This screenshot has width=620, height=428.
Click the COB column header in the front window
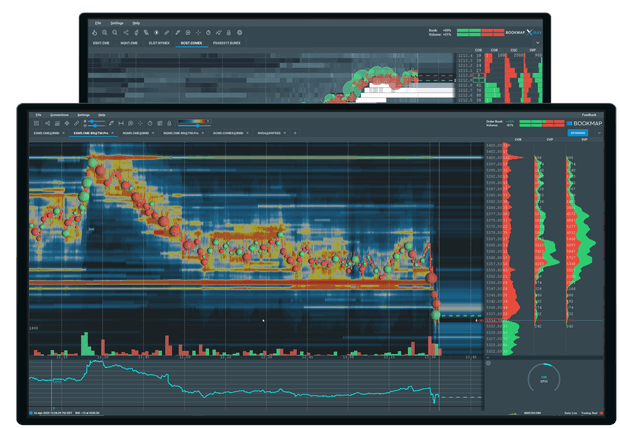[518, 140]
